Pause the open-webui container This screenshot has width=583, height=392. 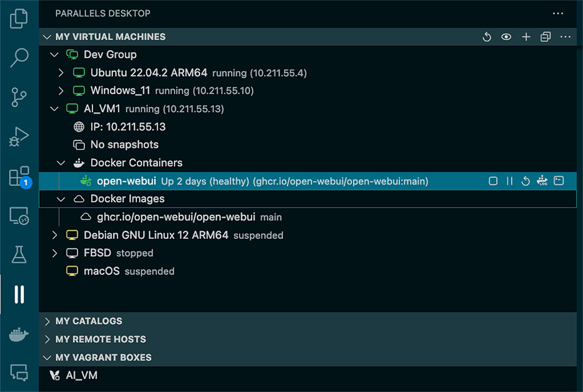[510, 181]
